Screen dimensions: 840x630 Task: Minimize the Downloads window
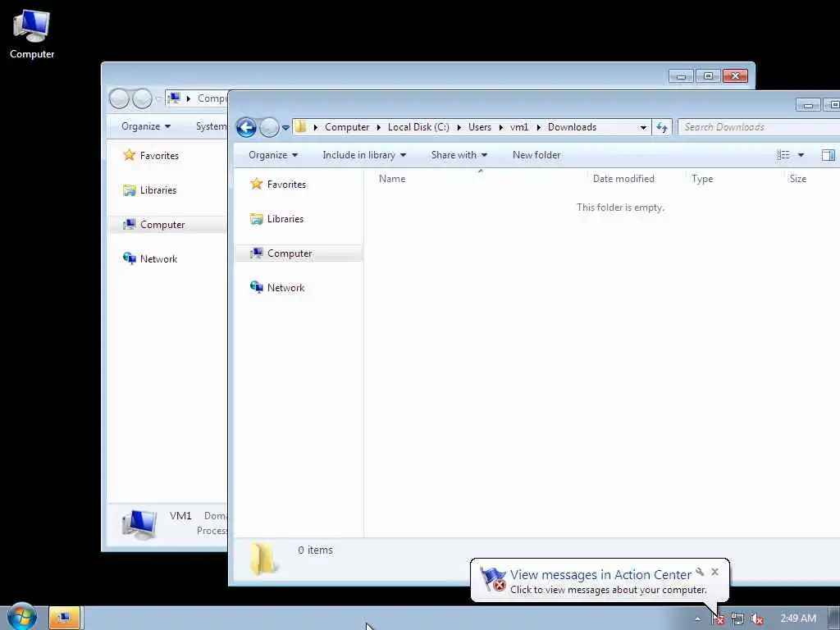(x=808, y=105)
